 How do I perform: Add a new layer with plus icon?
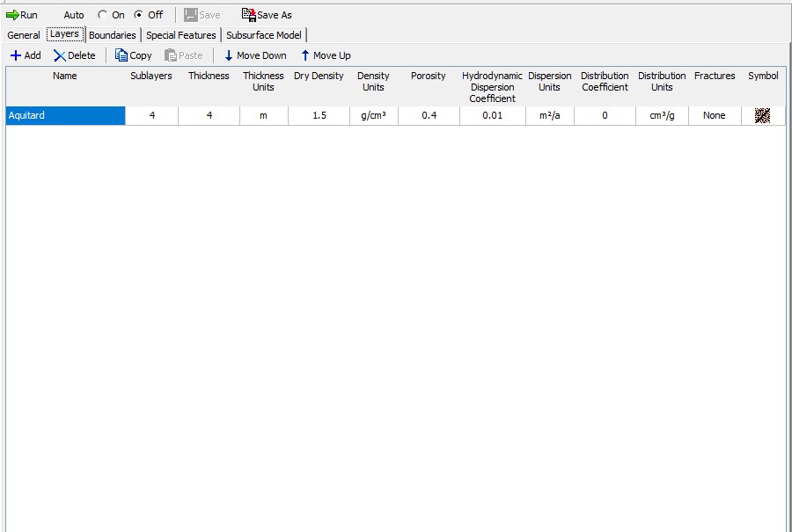tap(16, 55)
